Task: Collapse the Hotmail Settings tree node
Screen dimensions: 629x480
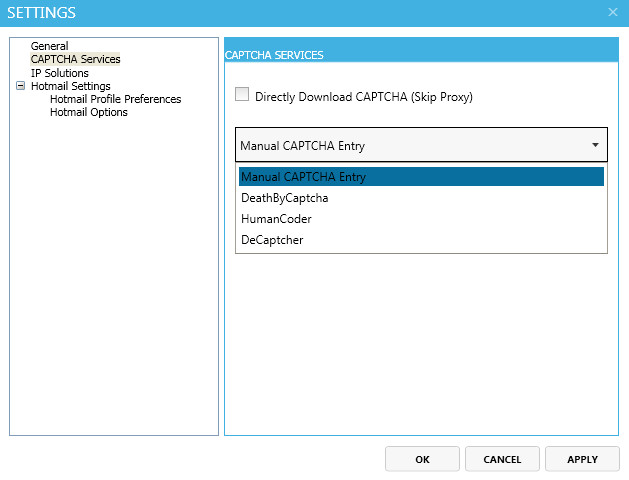Action: [20, 86]
